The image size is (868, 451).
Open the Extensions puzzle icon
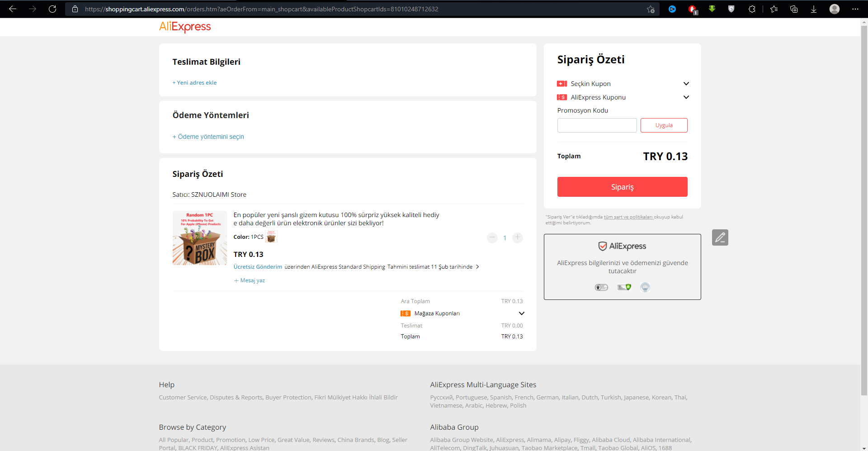[x=752, y=9]
